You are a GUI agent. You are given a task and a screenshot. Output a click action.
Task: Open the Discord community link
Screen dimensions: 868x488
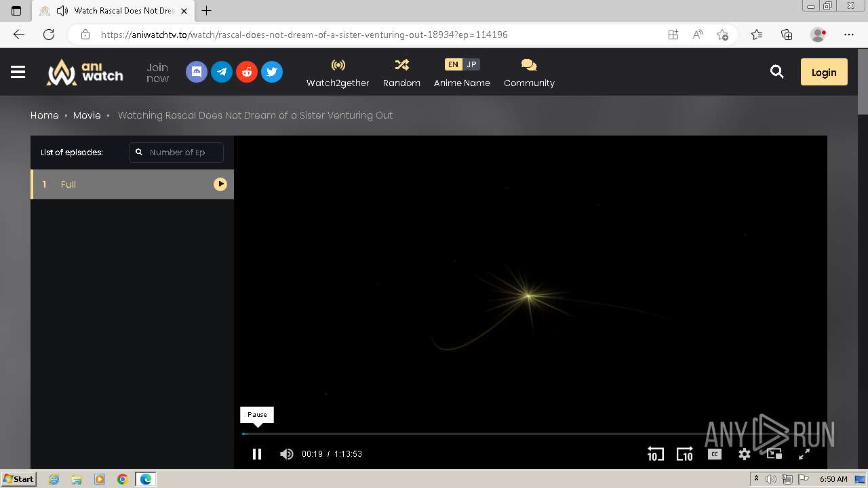(x=197, y=72)
